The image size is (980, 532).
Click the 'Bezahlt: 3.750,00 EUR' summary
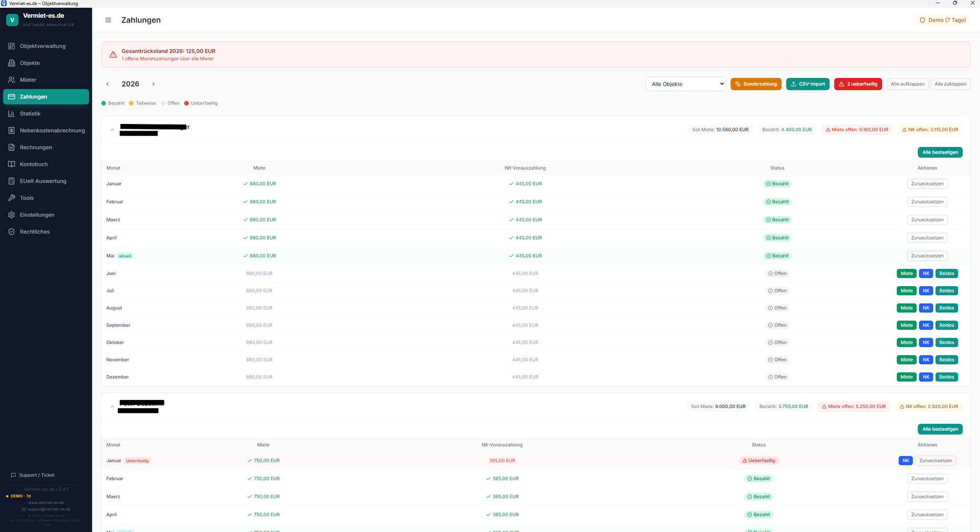click(x=783, y=407)
